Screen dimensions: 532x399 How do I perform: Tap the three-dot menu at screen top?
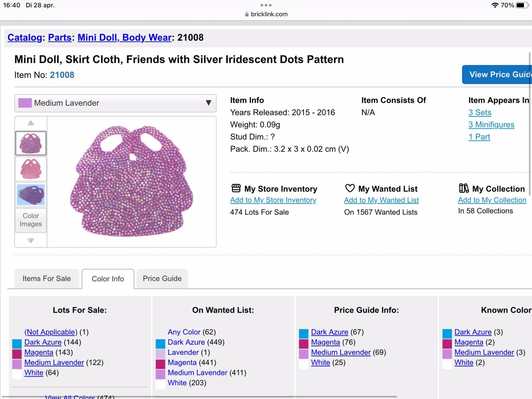coord(266,5)
